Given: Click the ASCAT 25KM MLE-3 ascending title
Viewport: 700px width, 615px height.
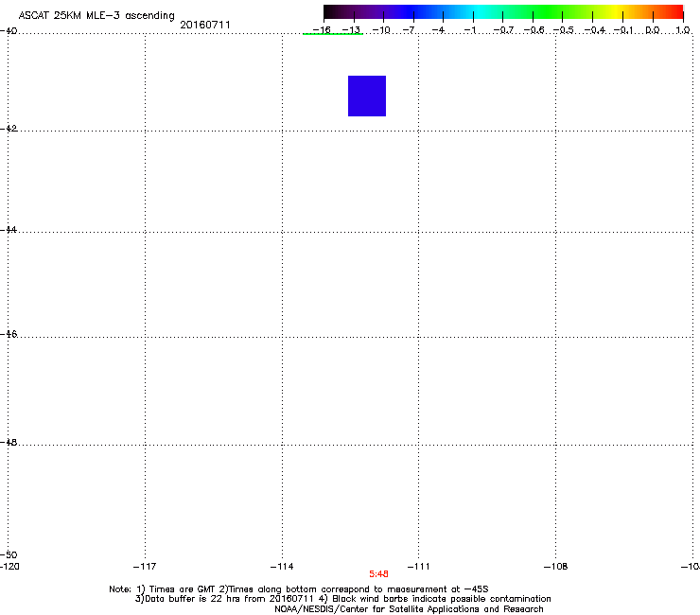Looking at the screenshot, I should [x=96, y=16].
